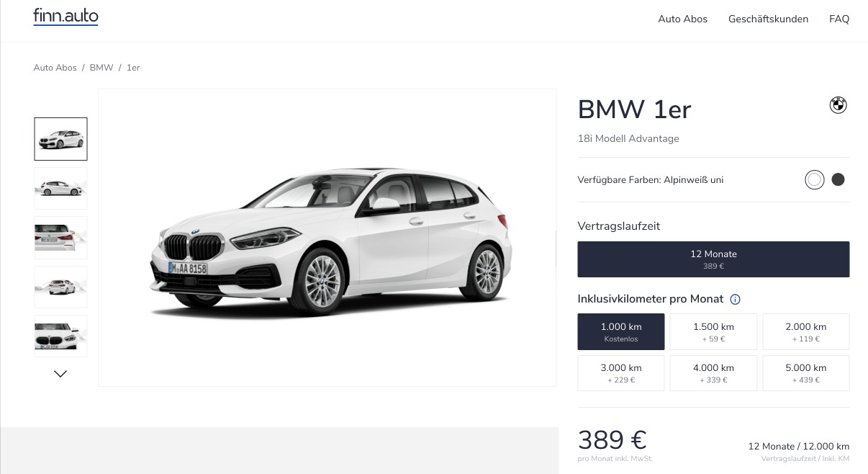Show the side profile car thumbnail
Viewport: 868px width, 474px height.
(60, 189)
